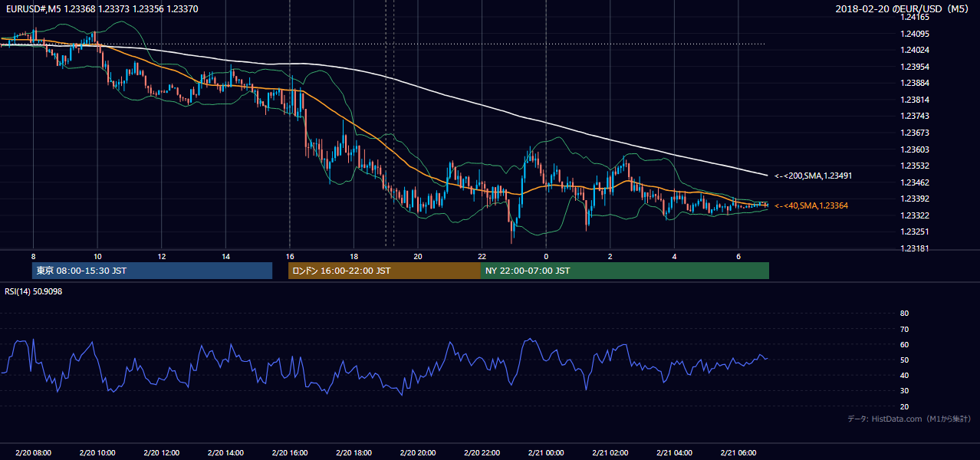The width and height of the screenshot is (980, 460).
Task: Click hour label 0 under the price chart
Action: tap(546, 255)
